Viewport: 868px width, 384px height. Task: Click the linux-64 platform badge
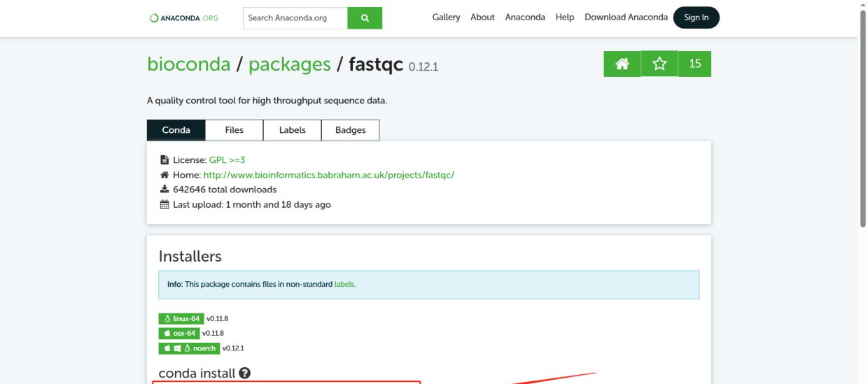point(181,319)
